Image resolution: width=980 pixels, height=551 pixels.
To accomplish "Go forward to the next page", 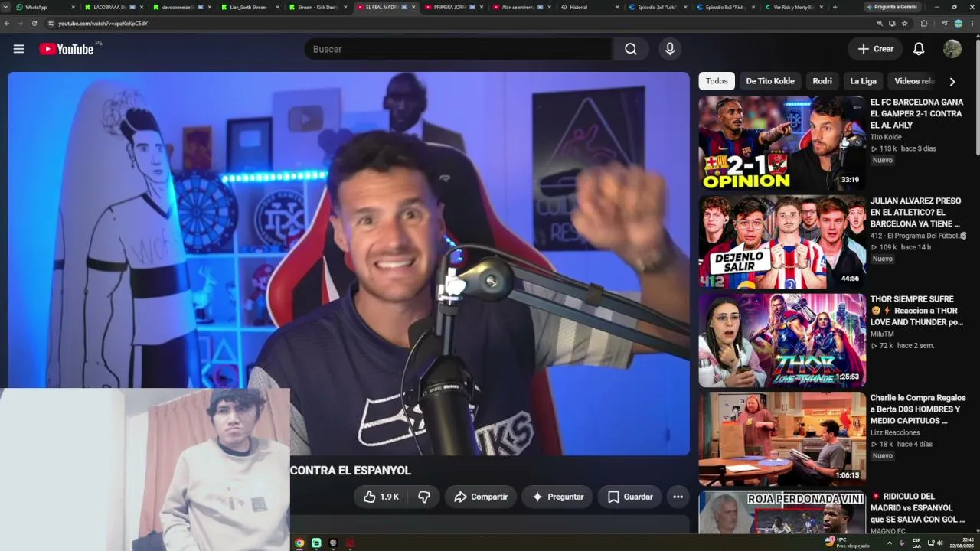I will coord(21,24).
